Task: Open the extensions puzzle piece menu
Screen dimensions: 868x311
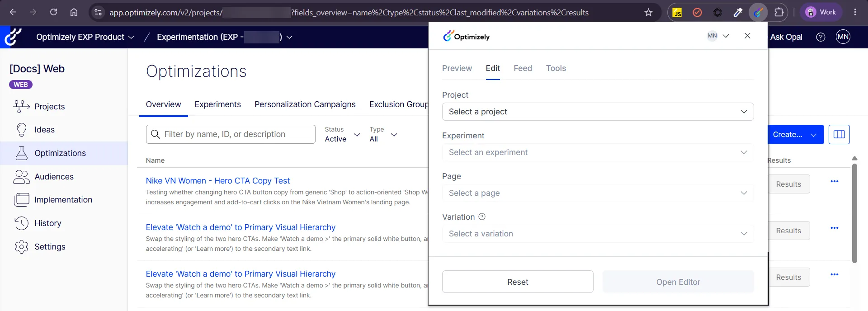Action: [x=779, y=12]
